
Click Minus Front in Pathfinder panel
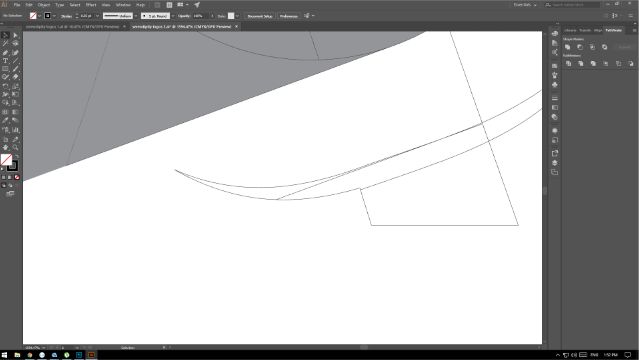click(580, 47)
